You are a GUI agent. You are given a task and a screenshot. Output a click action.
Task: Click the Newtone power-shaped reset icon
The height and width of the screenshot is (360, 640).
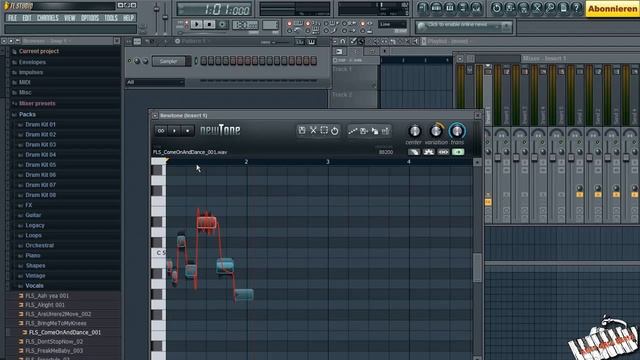(335, 131)
